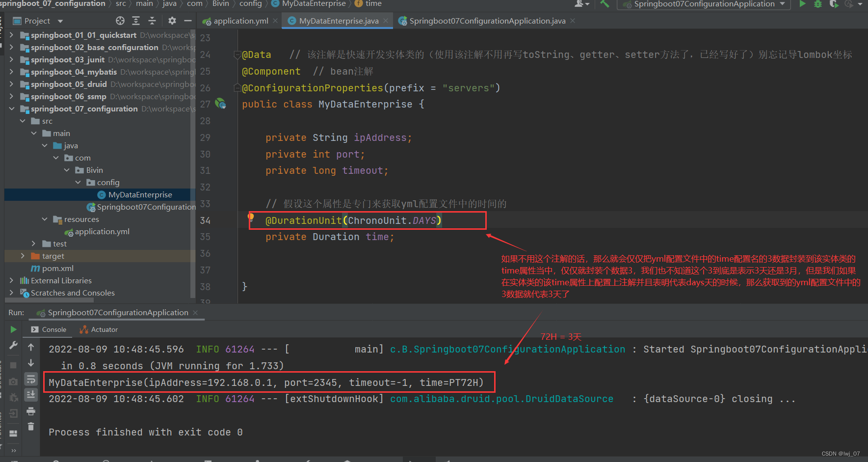
Task: Click the locate file crosshair in Project panel
Action: coord(120,21)
